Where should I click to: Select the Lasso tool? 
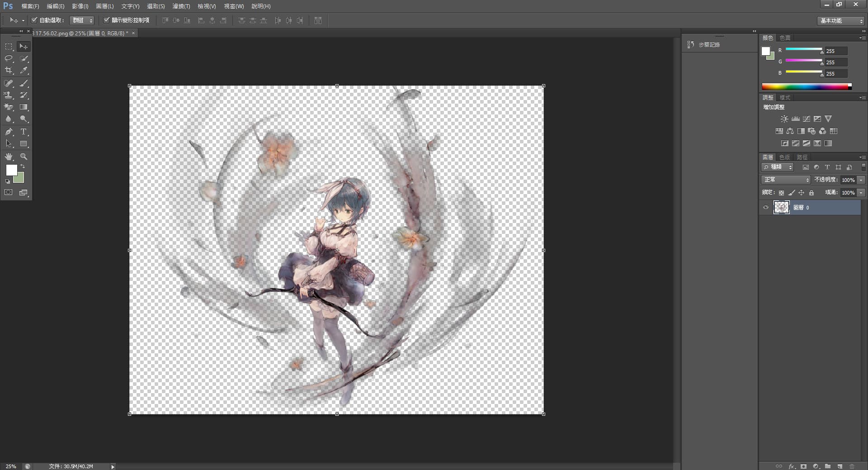(9, 58)
